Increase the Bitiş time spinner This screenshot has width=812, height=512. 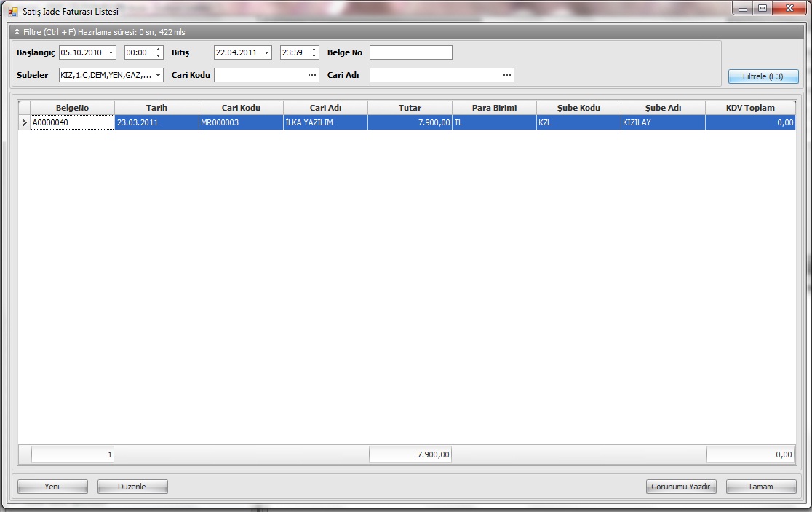[x=314, y=50]
